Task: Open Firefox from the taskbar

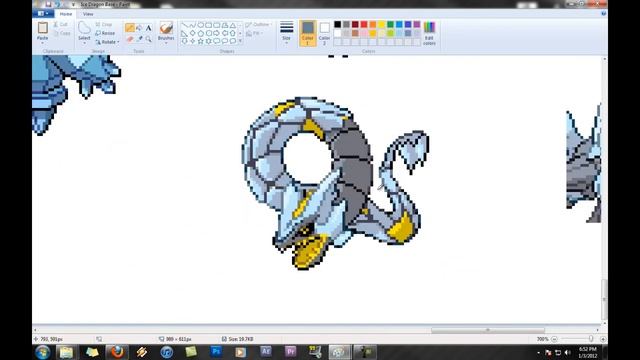Action: tap(117, 352)
